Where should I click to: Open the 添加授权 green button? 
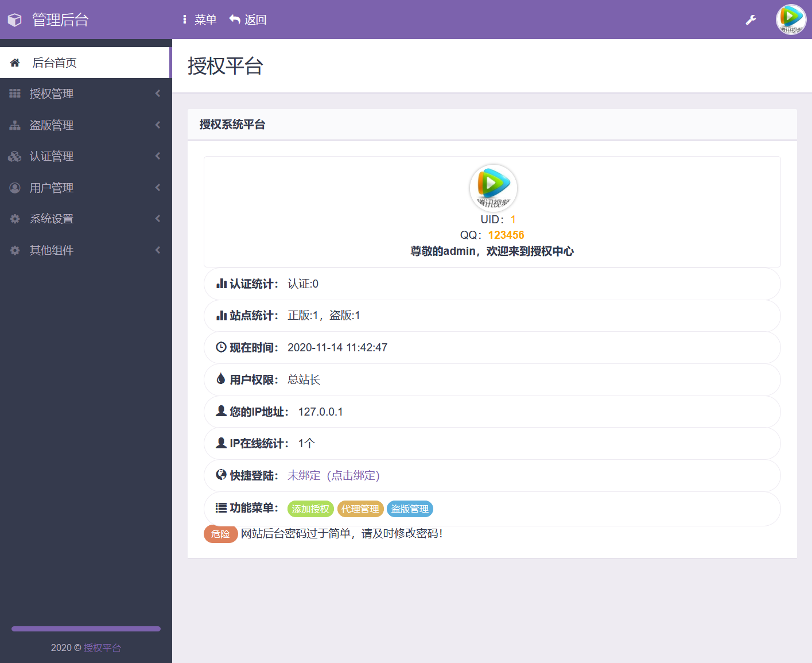coord(310,509)
